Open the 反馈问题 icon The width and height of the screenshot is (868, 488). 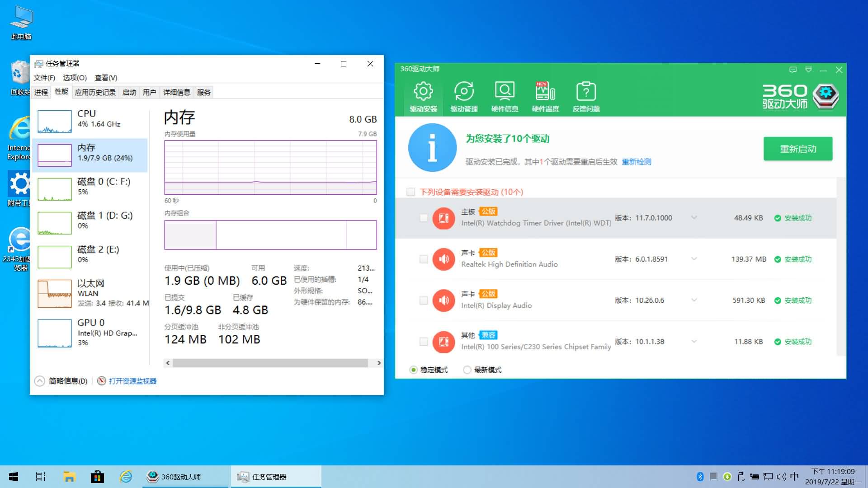click(x=586, y=97)
